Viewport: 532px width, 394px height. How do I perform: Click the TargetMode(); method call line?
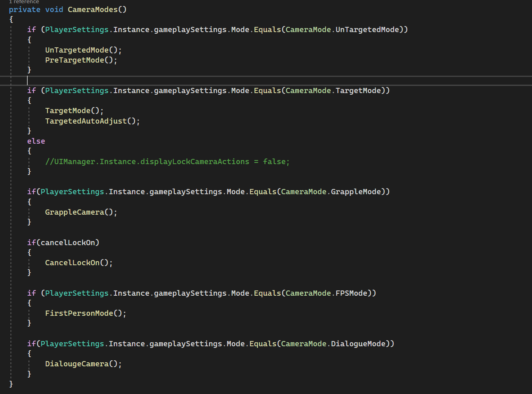[74, 111]
